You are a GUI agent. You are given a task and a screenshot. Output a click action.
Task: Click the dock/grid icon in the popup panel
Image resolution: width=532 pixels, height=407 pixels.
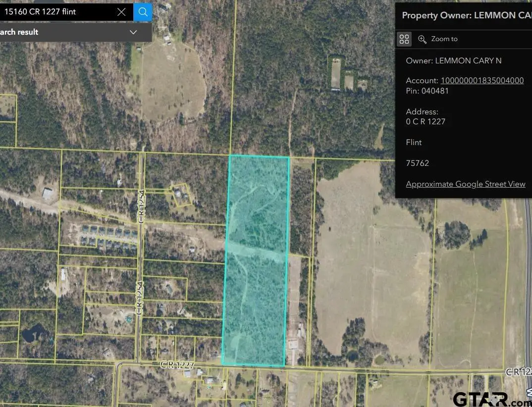404,39
